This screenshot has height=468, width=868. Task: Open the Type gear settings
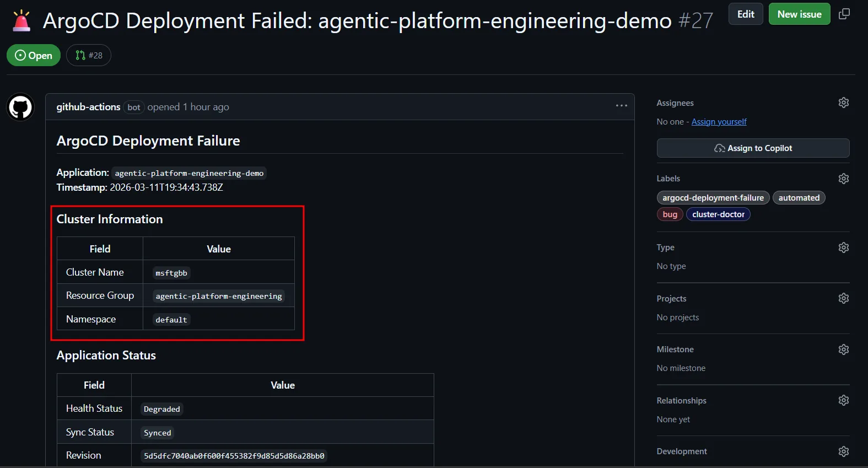point(843,248)
